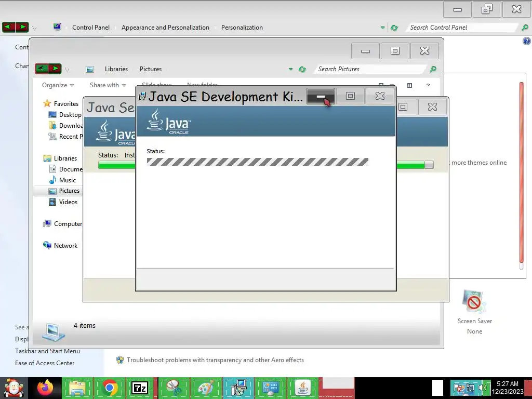
Task: Select Libraries breadcrumb in explorer
Action: [x=116, y=69]
